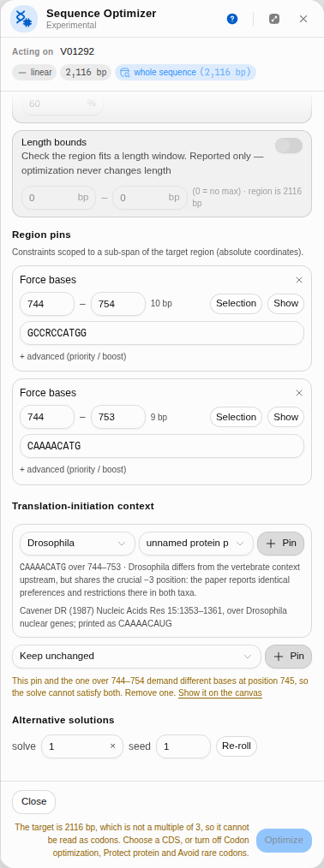Expand advanced options under CAAAACATG pin
This screenshot has width=324, height=868.
click(73, 469)
